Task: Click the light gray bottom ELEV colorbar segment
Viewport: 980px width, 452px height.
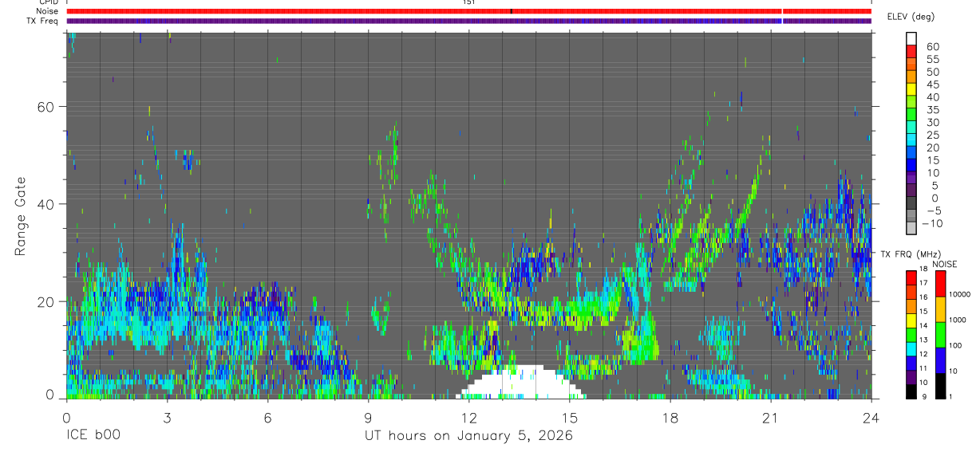Action: coord(911,230)
